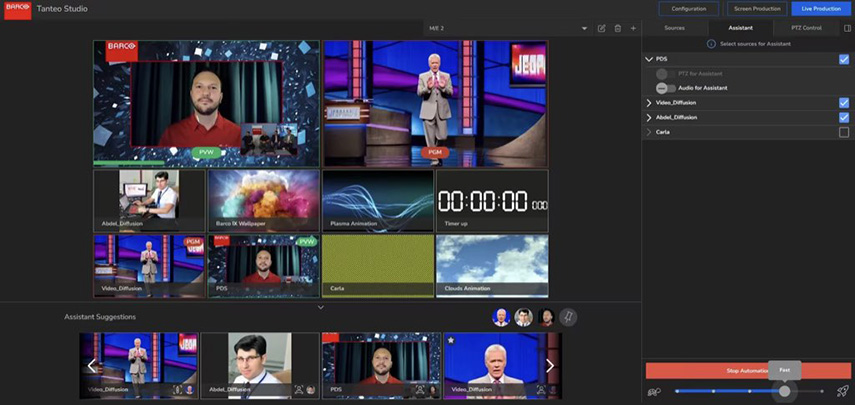Delete the M/E 2 layout with the trash icon
The image size is (855, 405).
coord(617,28)
